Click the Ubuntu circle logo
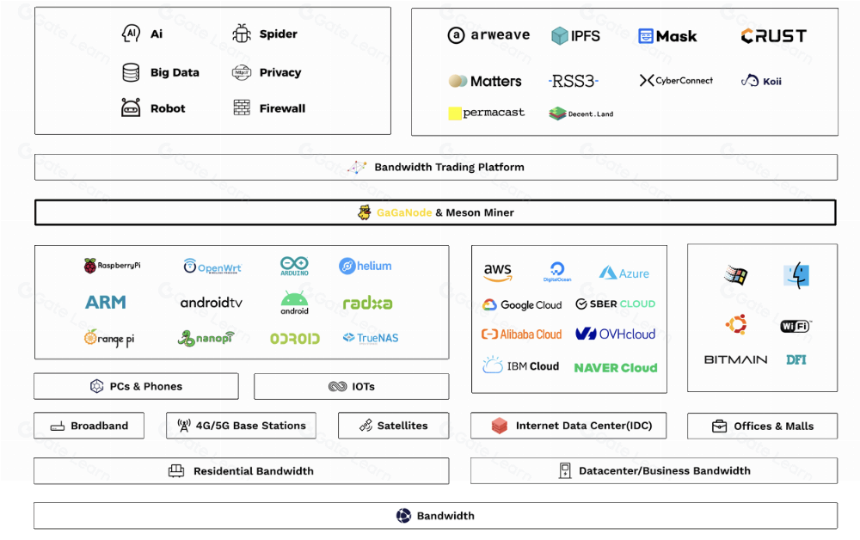860x540 pixels. pos(736,325)
